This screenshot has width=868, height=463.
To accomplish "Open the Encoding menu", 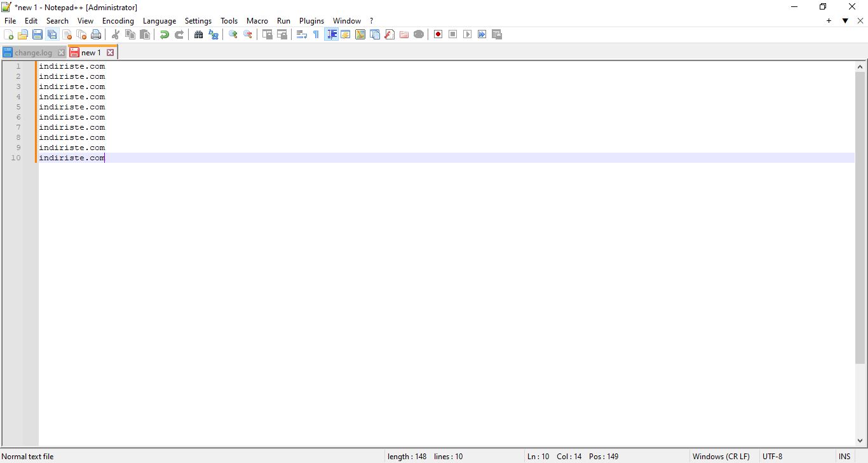I will [118, 21].
